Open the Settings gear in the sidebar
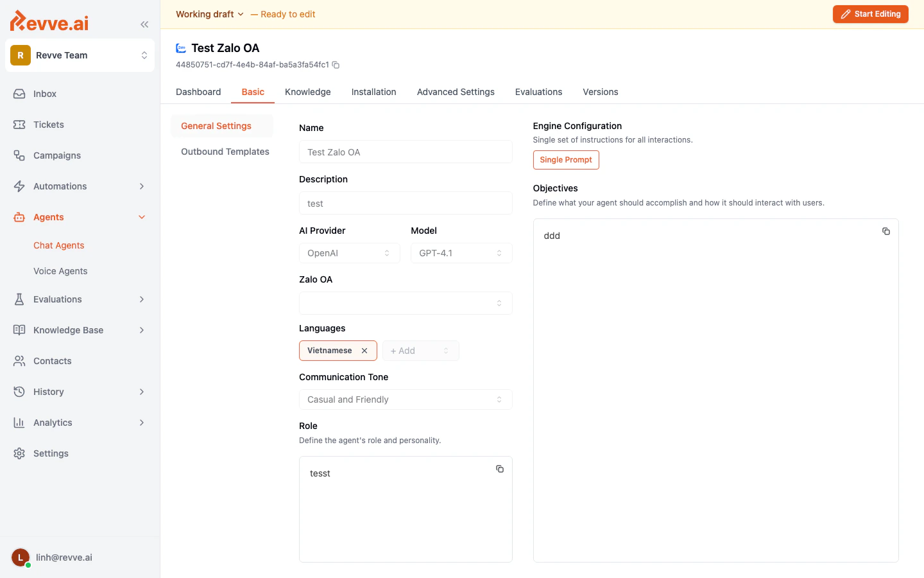Screen dimensions: 924x578 click(19, 453)
